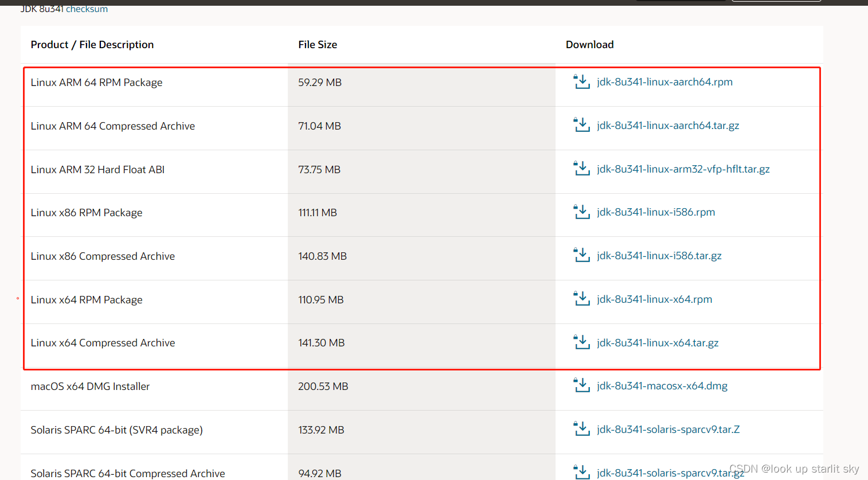Download jdk-8u341-linux-x64.tar.gz link

click(x=658, y=343)
